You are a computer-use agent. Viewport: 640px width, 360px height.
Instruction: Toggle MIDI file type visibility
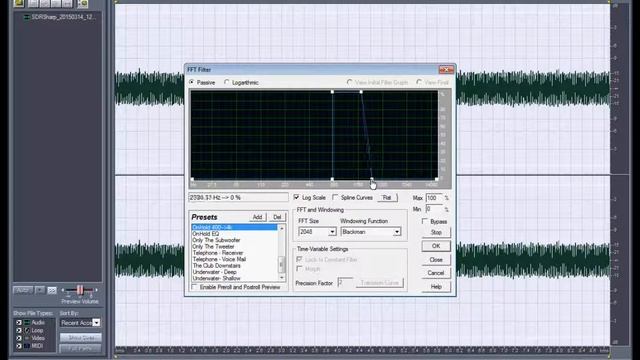coord(19,346)
